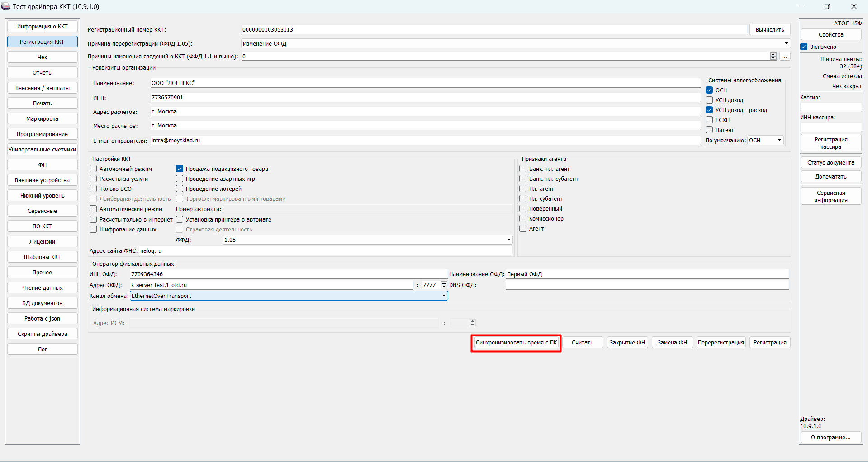Toggle the УСН доход tax system checkbox
Viewport: 868px width, 462px height.
click(x=709, y=100)
